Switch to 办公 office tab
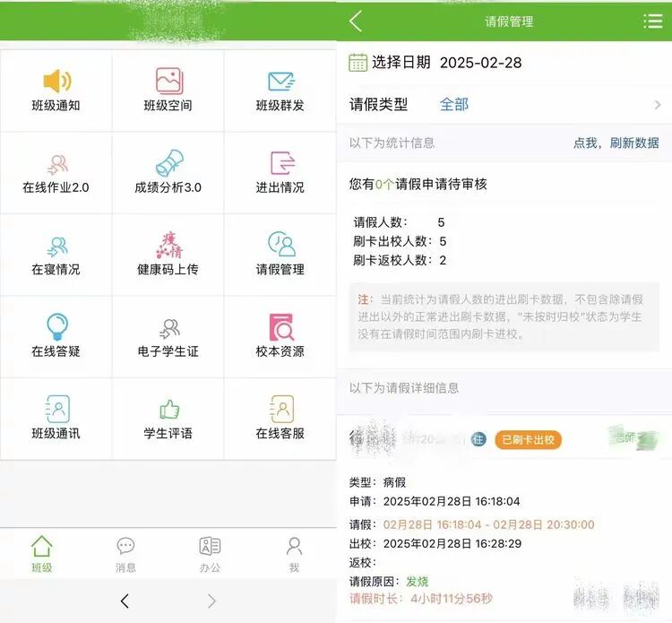This screenshot has height=623, width=672. point(210,555)
